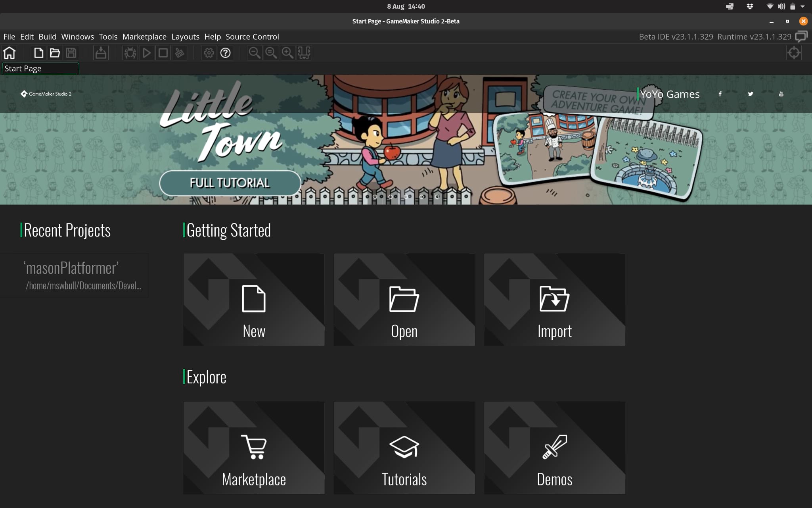Select the fifth banner carousel dot

point(437,196)
